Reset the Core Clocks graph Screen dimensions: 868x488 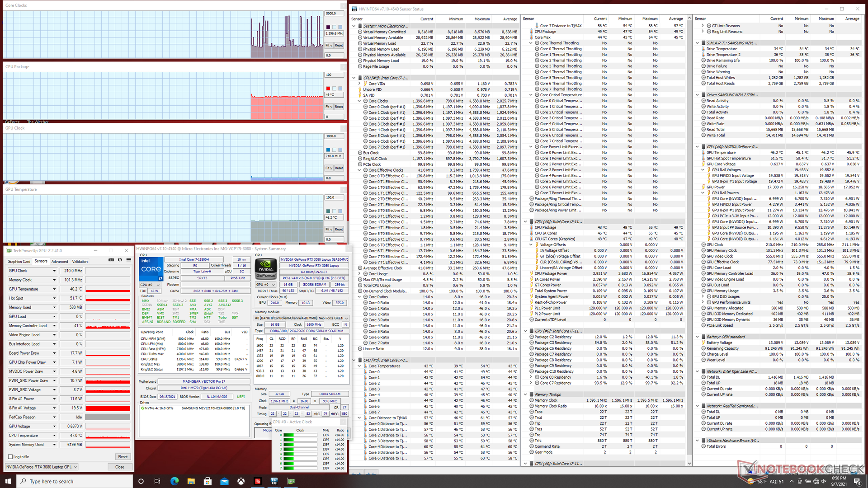point(339,45)
